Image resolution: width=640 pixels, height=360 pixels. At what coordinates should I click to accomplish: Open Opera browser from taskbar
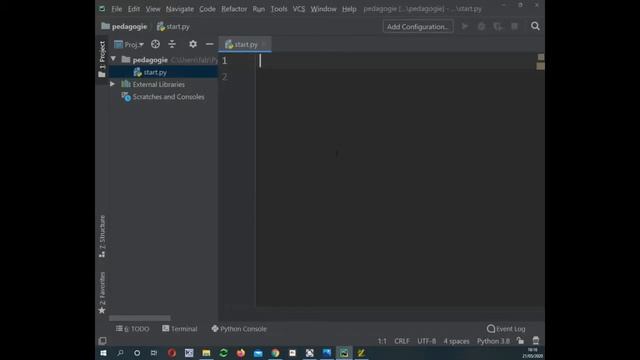[x=171, y=353]
